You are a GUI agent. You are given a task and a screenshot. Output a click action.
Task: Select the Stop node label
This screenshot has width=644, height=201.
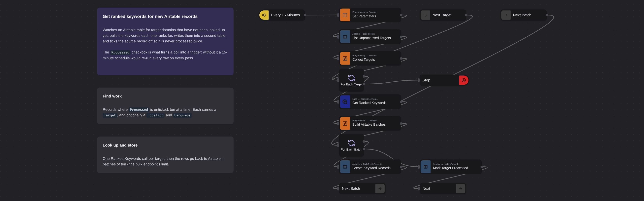tap(426, 80)
